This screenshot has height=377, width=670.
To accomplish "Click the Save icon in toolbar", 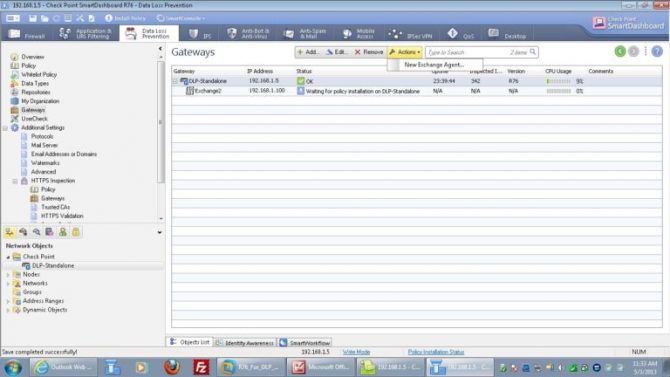I will (32, 18).
